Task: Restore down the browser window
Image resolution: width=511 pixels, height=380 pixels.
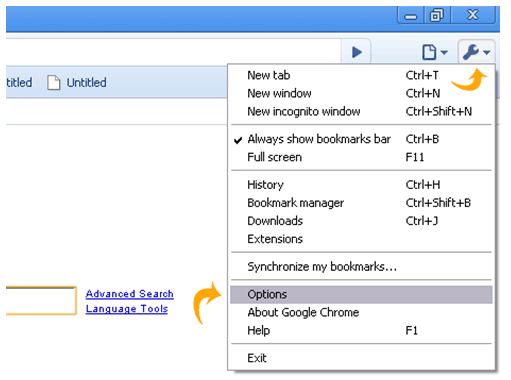Action: pos(437,15)
